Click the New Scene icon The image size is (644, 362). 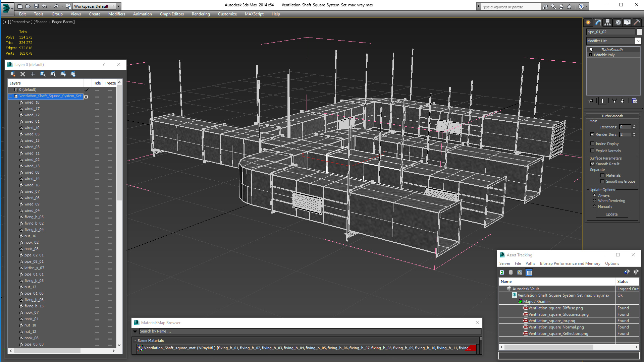[20, 6]
